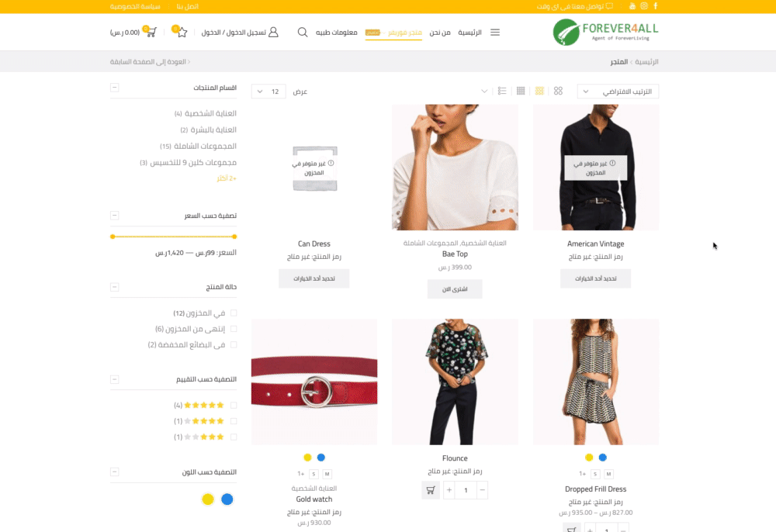This screenshot has height=532, width=776.
Task: Switch to list view layout icon
Action: [502, 91]
